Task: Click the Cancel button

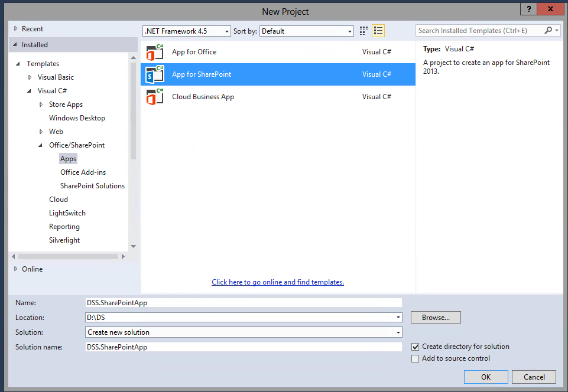Action: [534, 377]
